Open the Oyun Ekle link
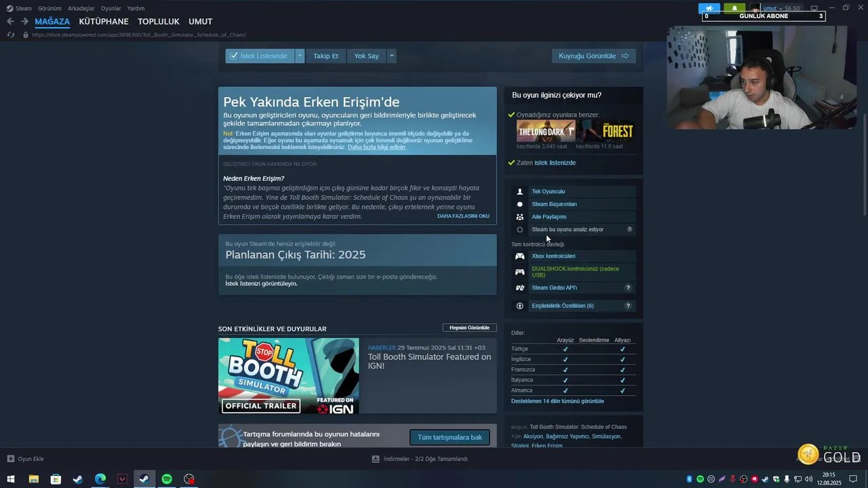868x488 pixels. pos(31,459)
